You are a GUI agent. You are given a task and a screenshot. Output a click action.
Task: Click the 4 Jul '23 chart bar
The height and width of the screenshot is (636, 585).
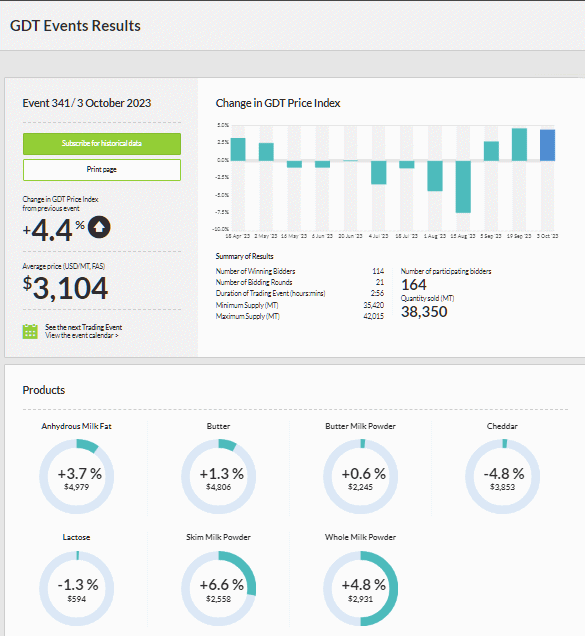(379, 172)
